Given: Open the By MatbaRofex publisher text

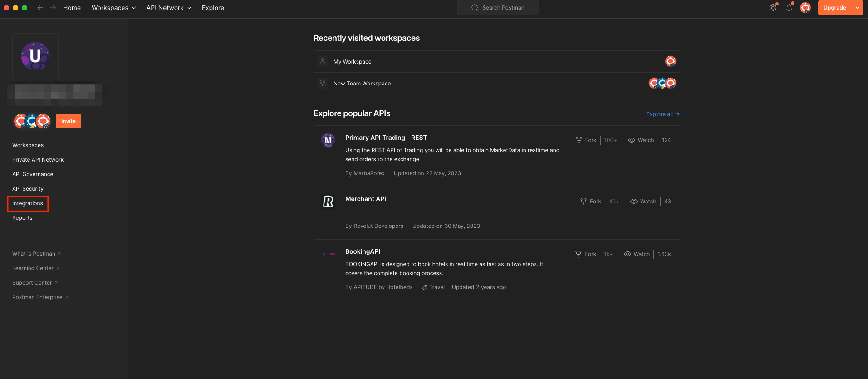Looking at the screenshot, I should (365, 173).
